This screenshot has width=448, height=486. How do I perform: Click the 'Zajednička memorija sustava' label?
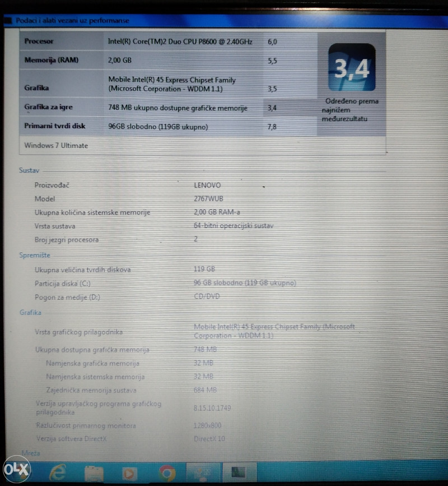point(91,390)
